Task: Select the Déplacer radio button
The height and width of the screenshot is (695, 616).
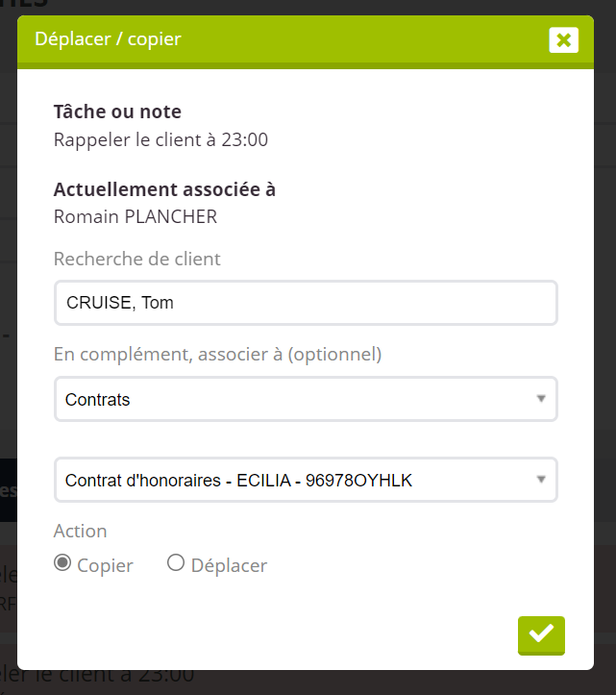Action: [176, 563]
